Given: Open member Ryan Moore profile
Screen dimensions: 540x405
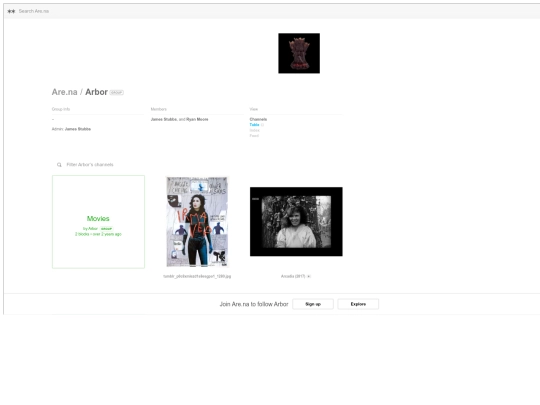Looking at the screenshot, I should click(x=197, y=120).
